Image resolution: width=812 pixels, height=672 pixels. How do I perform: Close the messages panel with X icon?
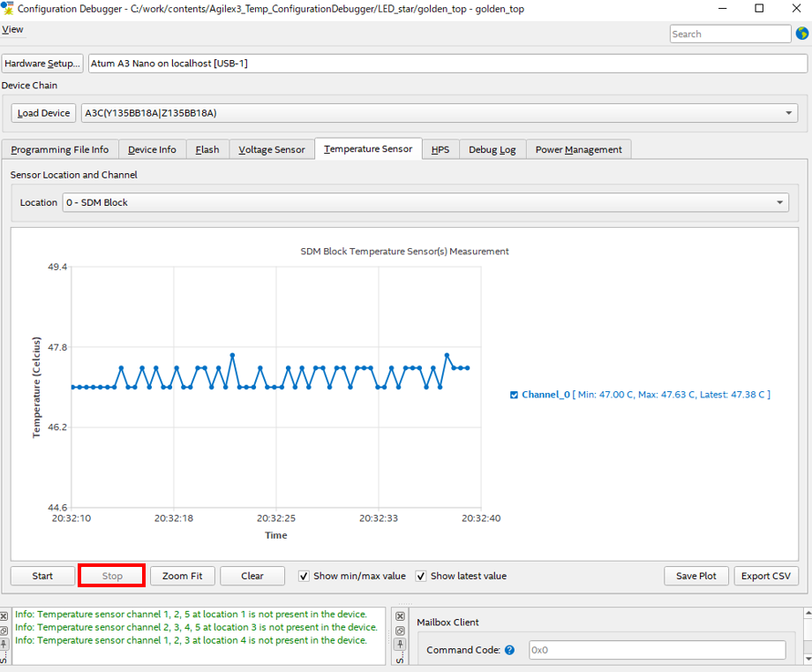pyautogui.click(x=4, y=615)
